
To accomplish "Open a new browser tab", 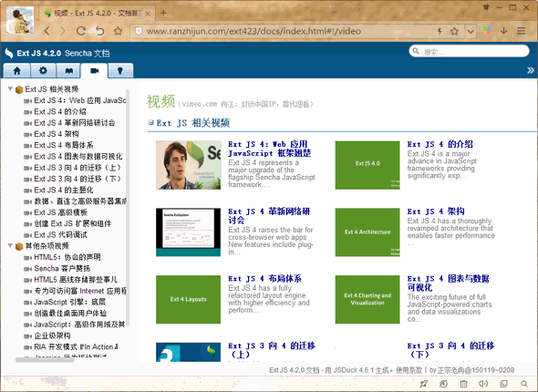I will point(163,13).
